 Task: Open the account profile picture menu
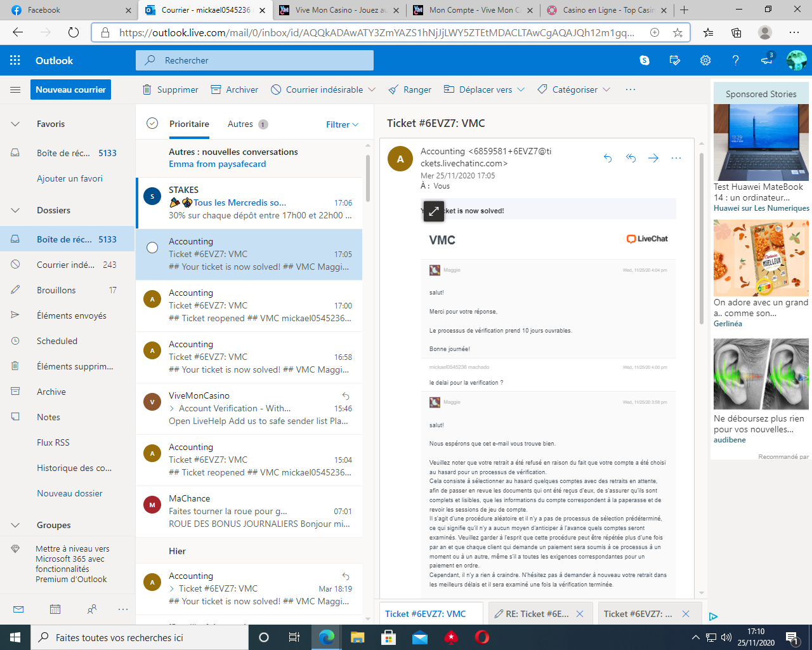pos(797,60)
